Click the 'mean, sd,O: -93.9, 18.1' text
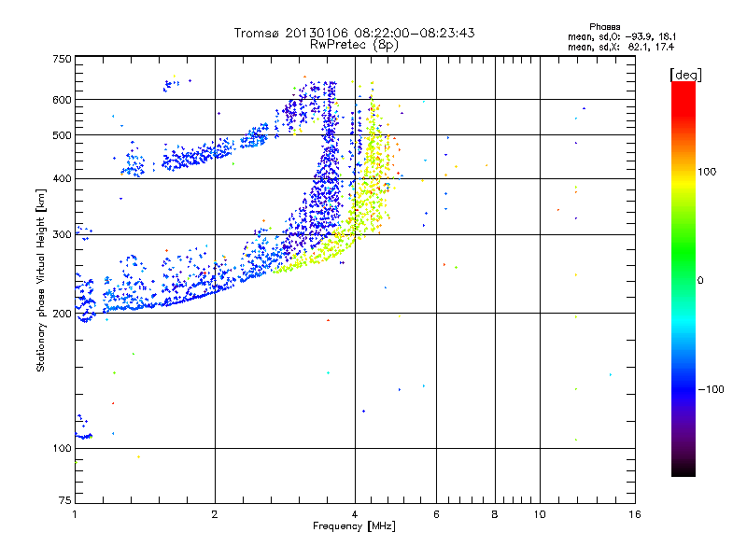The image size is (747, 560). pos(622,36)
